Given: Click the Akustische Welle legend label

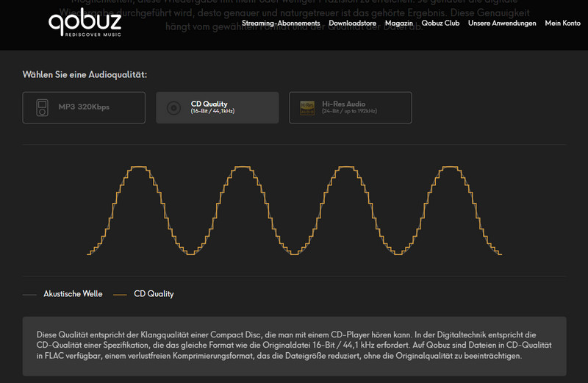Looking at the screenshot, I should (x=73, y=294).
